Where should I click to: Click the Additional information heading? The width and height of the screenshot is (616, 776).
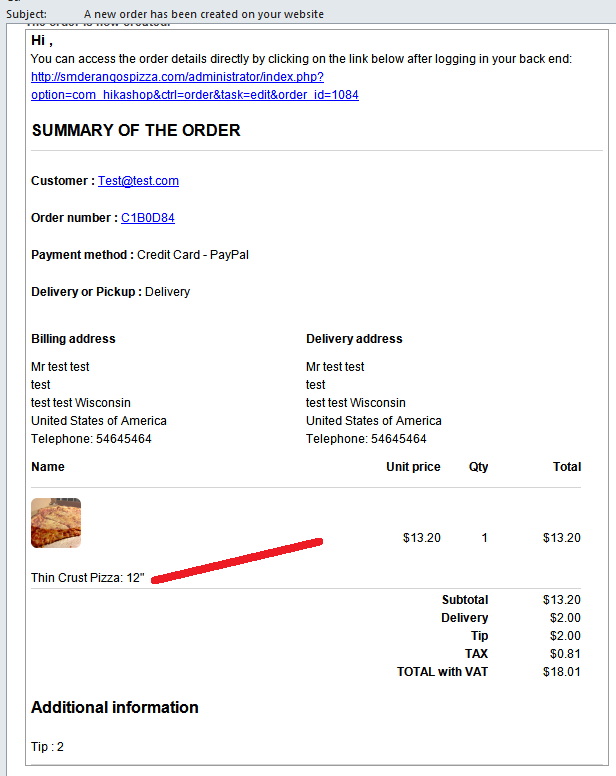115,708
